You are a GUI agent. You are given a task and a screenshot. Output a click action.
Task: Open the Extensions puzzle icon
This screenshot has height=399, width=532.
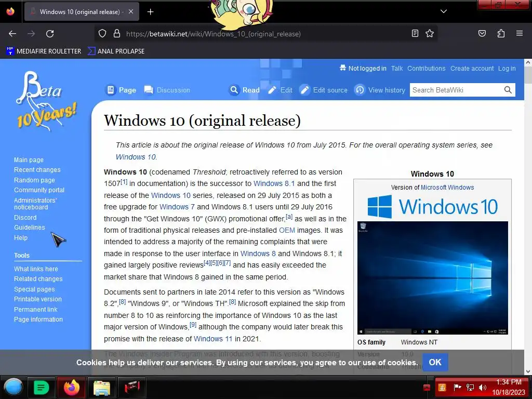point(501,33)
